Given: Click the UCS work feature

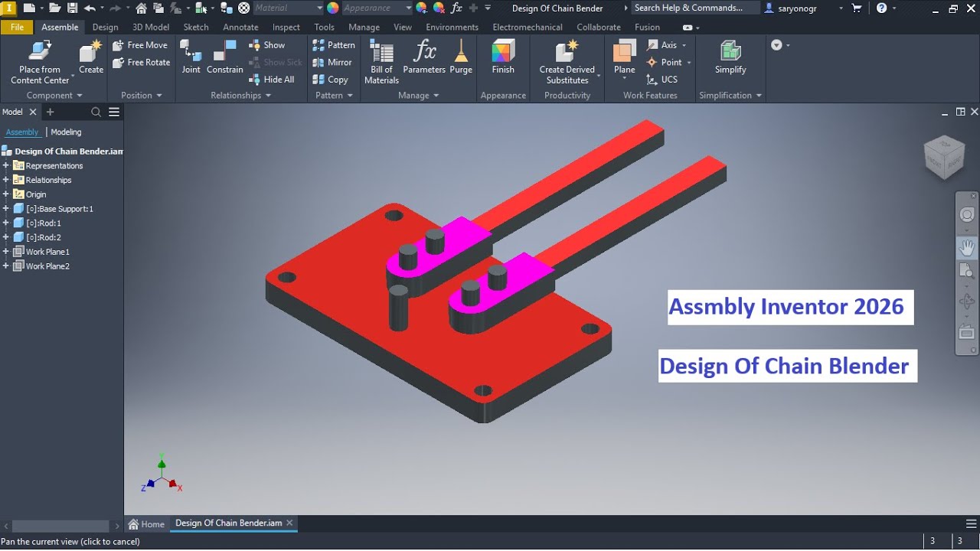Looking at the screenshot, I should pyautogui.click(x=662, y=80).
